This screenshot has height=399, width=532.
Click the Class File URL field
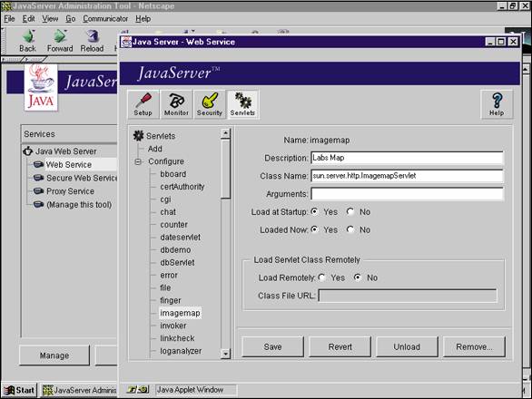tap(408, 296)
